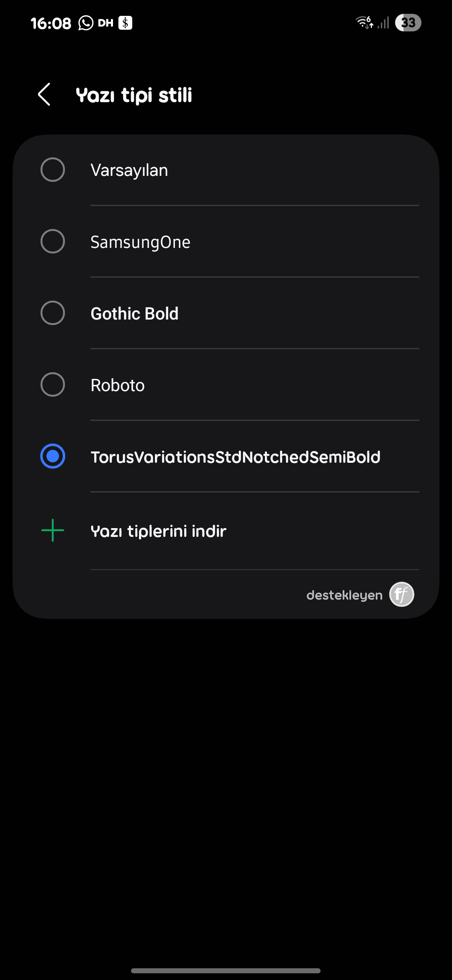Select the Gothic Bold radio button
The width and height of the screenshot is (452, 980).
[53, 313]
